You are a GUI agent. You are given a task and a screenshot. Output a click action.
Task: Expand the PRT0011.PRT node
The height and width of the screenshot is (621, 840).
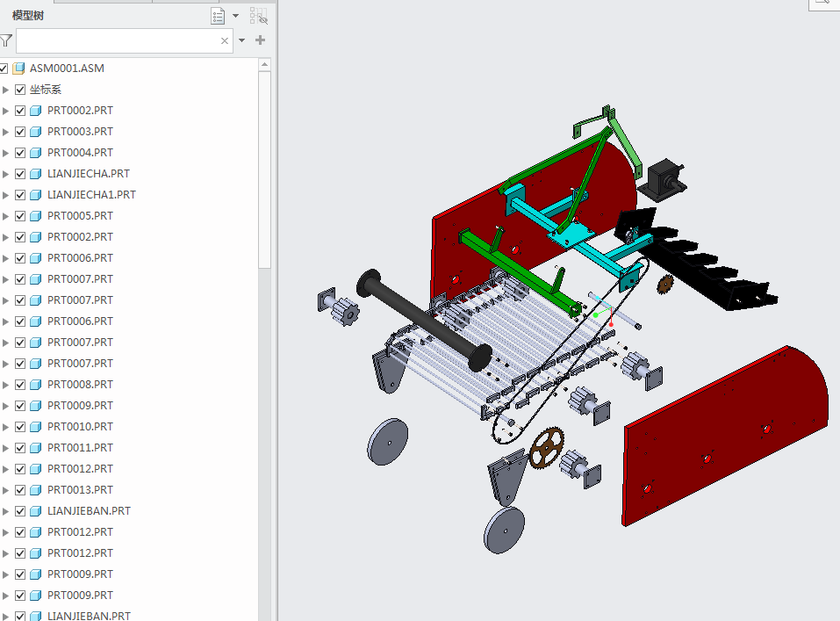(x=6, y=448)
